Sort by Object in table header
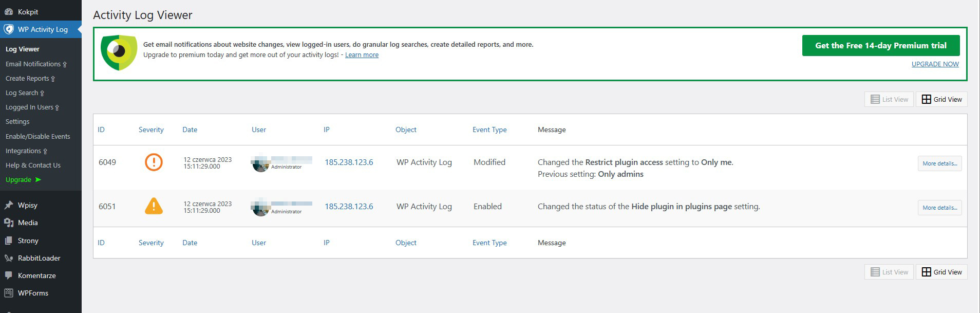Image resolution: width=980 pixels, height=313 pixels. point(406,130)
